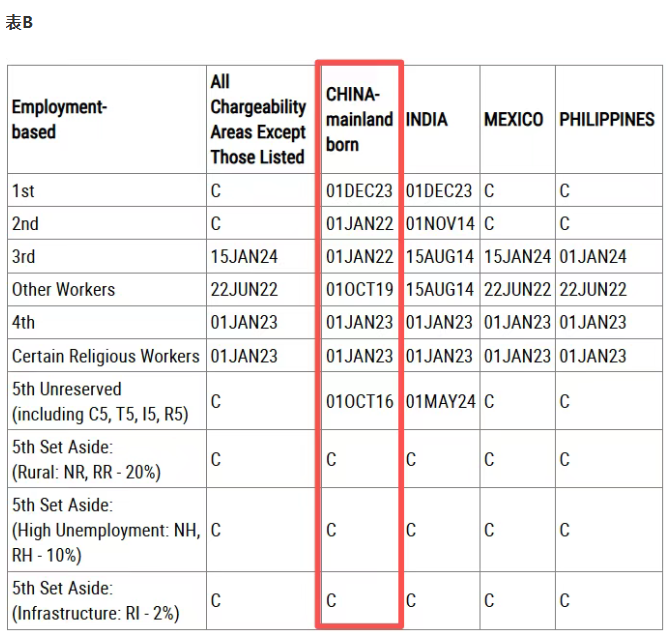Click the 表B table title
The width and height of the screenshot is (666, 632).
click(19, 22)
